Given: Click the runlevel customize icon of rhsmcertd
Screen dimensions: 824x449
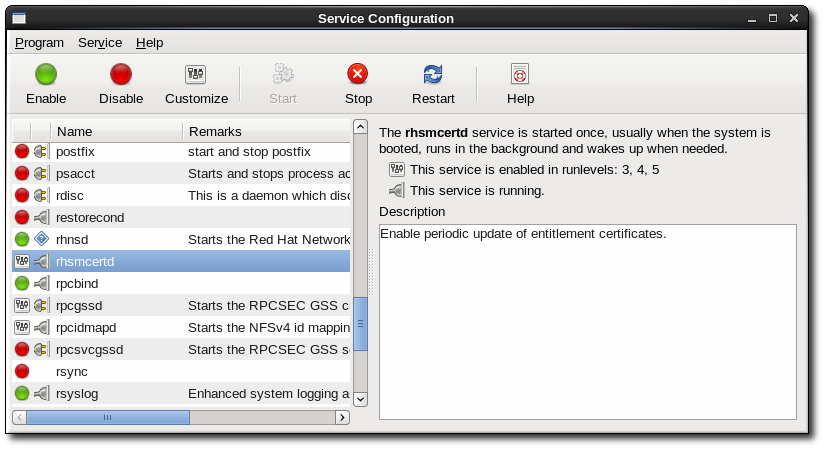Looking at the screenshot, I should point(22,261).
